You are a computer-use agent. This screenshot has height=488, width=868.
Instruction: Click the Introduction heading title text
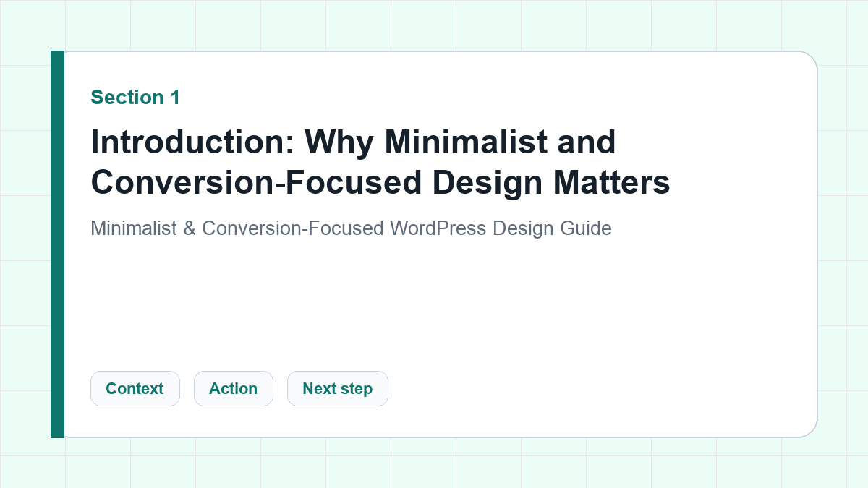click(x=380, y=162)
